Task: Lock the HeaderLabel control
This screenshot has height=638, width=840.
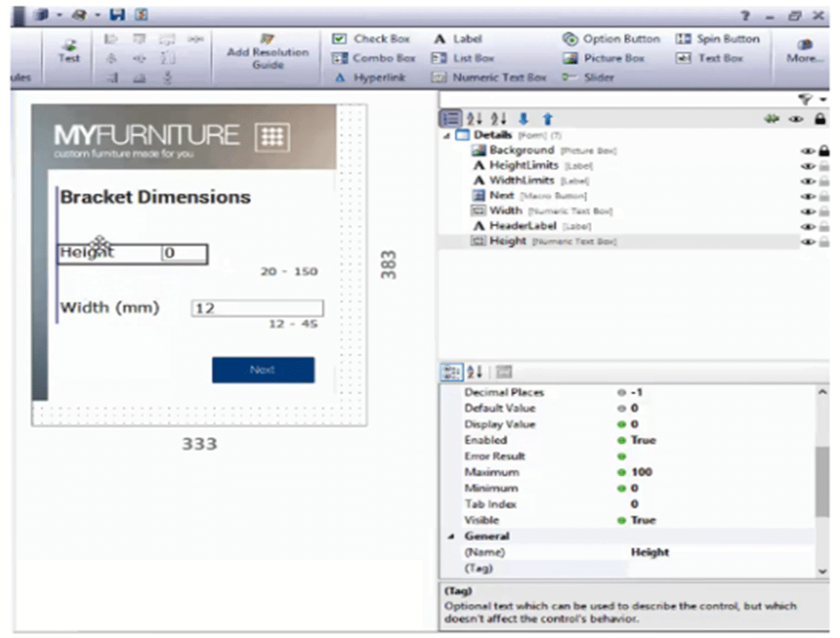Action: pos(824,227)
